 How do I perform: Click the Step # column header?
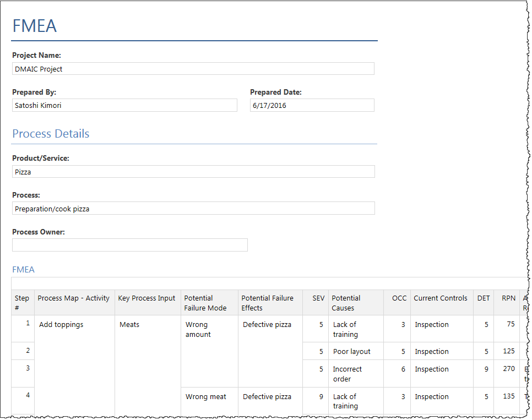[x=23, y=303]
